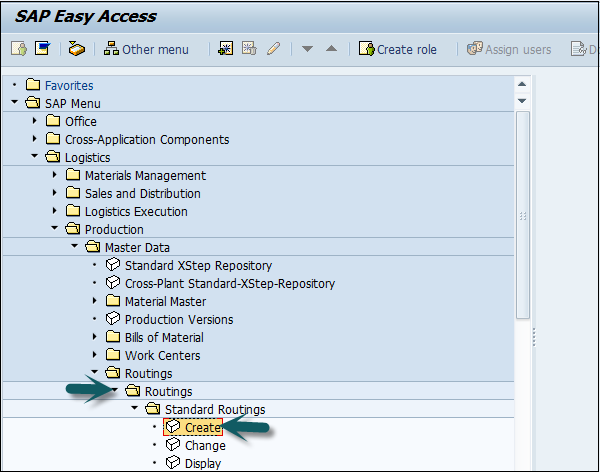Select the Favorites folder in tree

coord(68,86)
